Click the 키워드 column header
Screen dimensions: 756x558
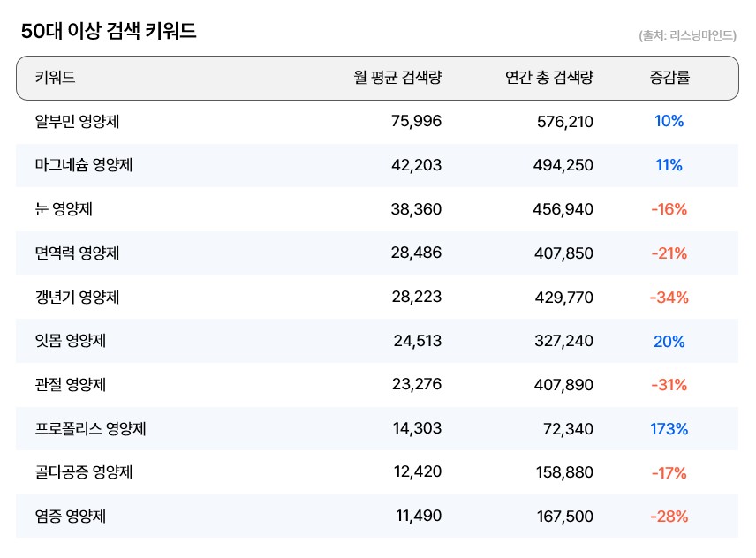coord(55,78)
